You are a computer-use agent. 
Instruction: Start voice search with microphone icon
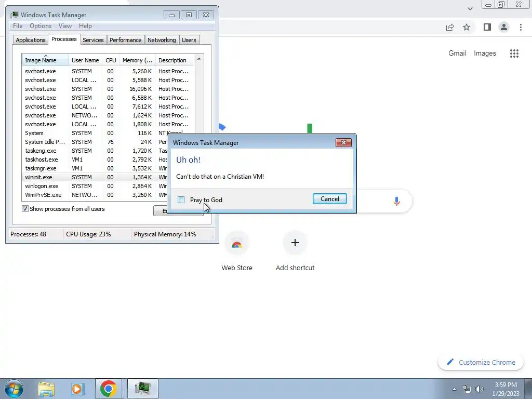(x=396, y=201)
